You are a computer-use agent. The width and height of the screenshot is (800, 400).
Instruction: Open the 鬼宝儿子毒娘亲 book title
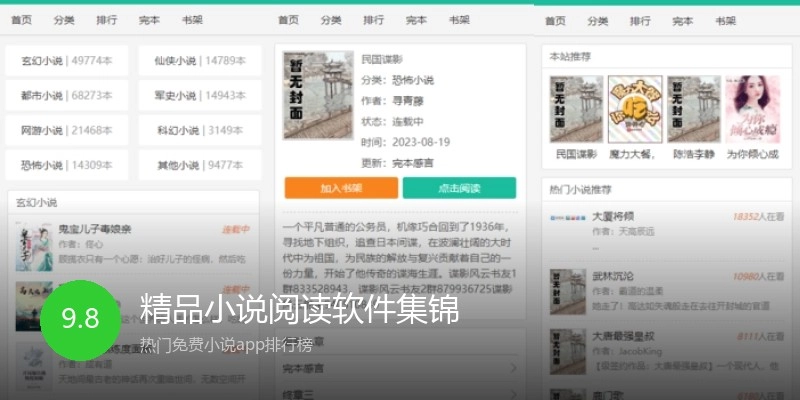pyautogui.click(x=95, y=229)
